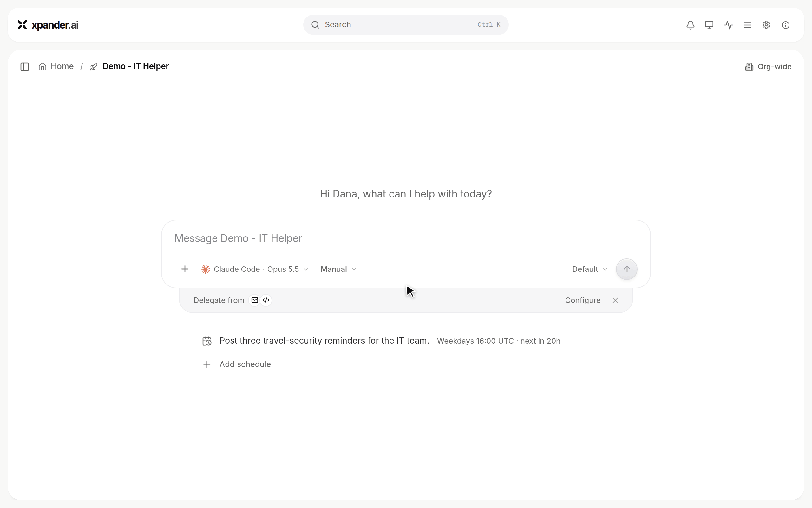Open the Org-wide scope button
Viewport: 812px width, 508px height.
pos(768,67)
